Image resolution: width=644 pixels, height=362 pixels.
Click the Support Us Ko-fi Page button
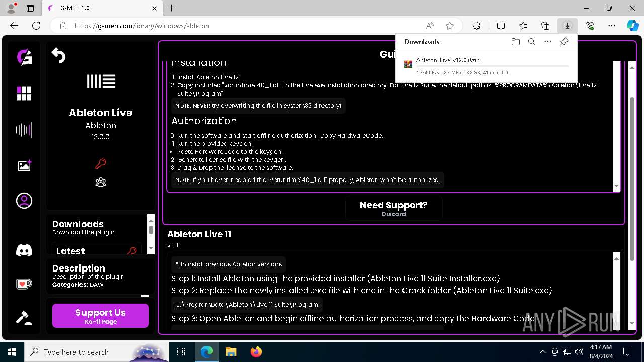point(101,316)
